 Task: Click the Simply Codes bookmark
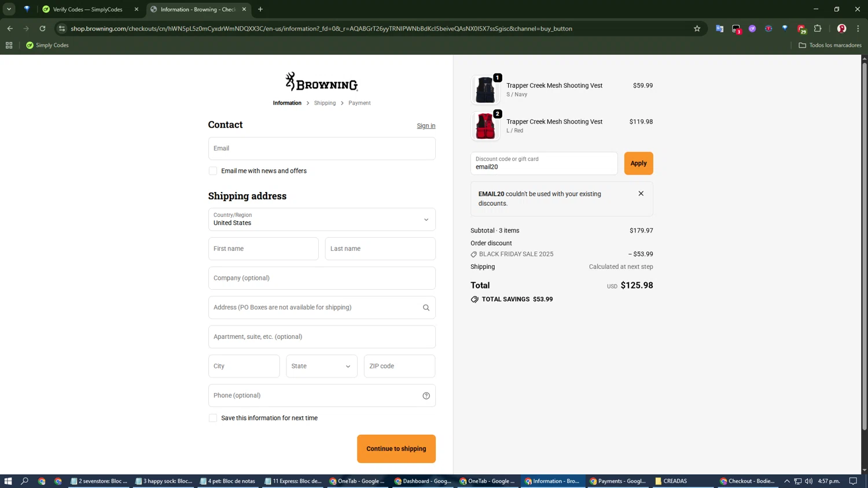pyautogui.click(x=47, y=45)
